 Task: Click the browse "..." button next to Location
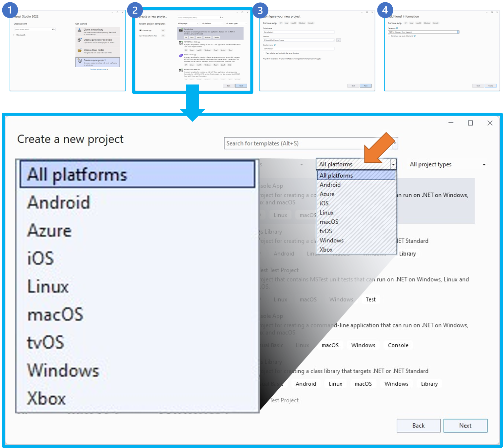point(338,40)
